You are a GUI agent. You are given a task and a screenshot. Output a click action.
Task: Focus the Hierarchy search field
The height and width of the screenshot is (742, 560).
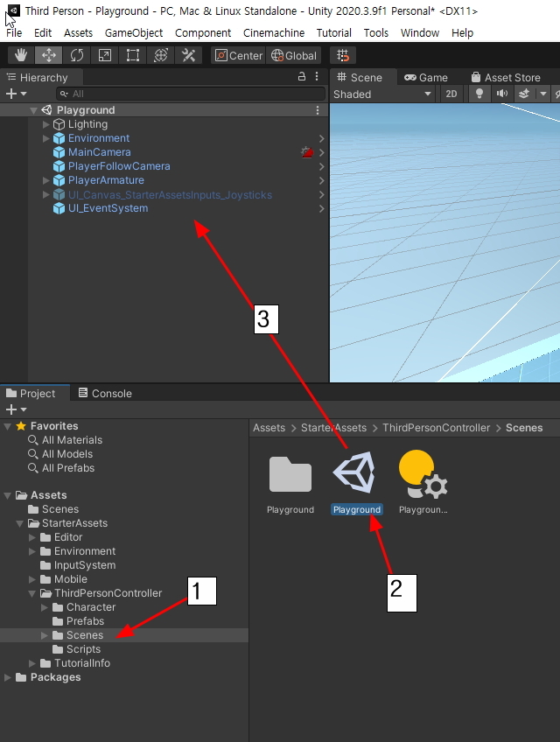[191, 94]
